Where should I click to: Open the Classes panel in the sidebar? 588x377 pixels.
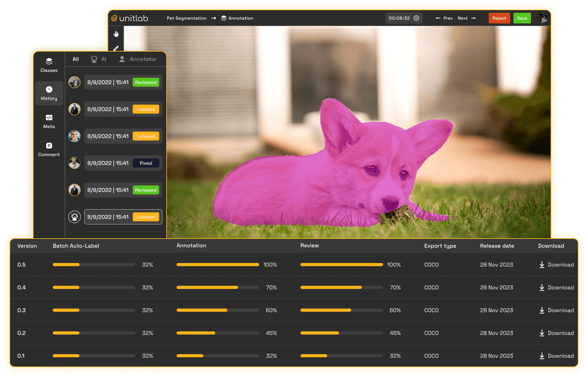coord(48,65)
